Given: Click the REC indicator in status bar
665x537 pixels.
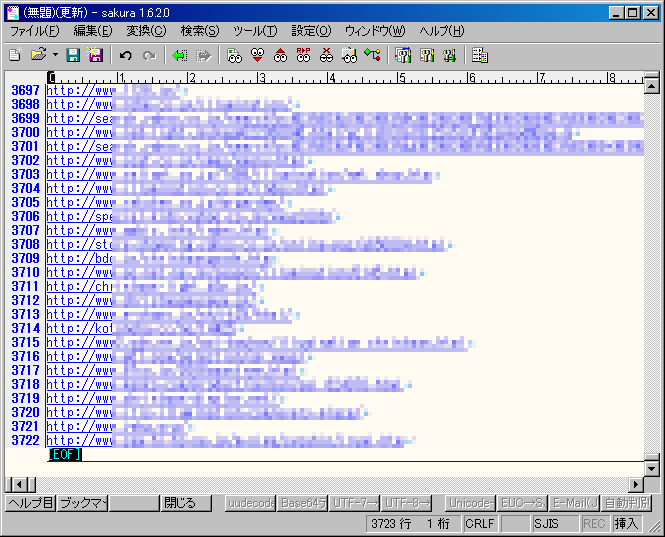Looking at the screenshot, I should click(x=595, y=524).
